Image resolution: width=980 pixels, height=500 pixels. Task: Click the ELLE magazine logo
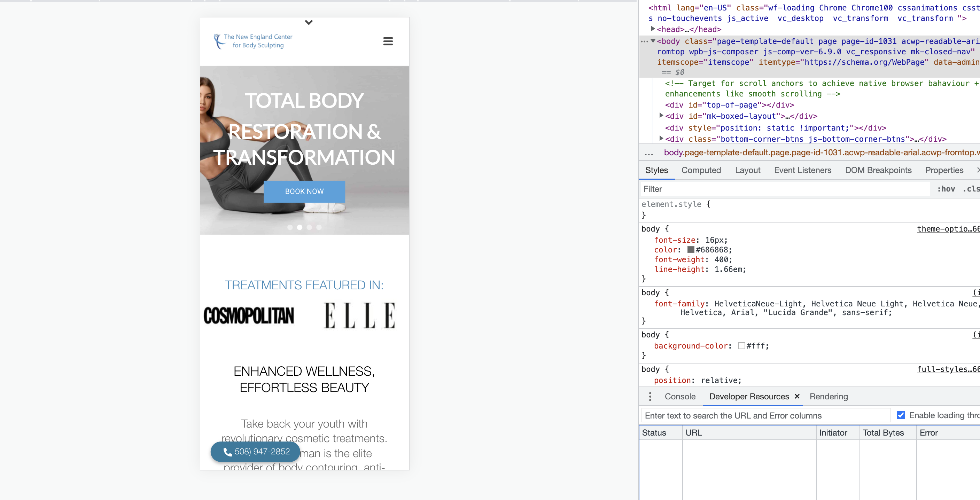359,315
